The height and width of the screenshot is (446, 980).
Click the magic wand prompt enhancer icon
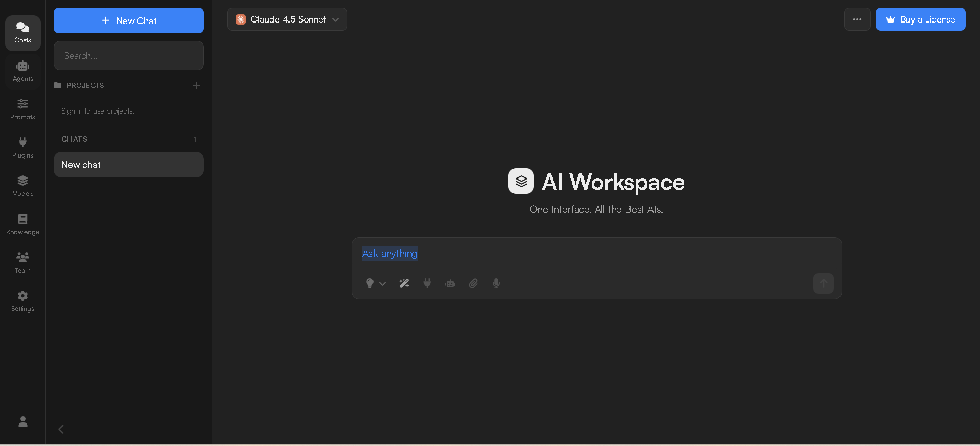[404, 283]
